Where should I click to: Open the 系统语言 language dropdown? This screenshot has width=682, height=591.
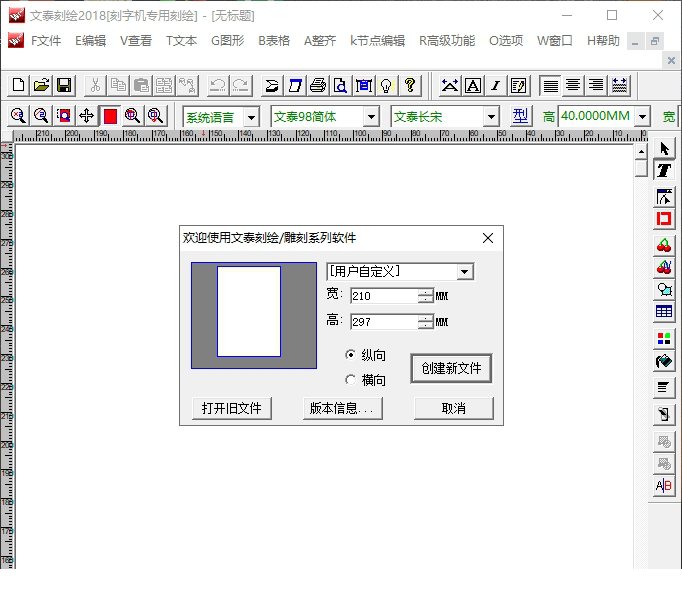pyautogui.click(x=250, y=117)
